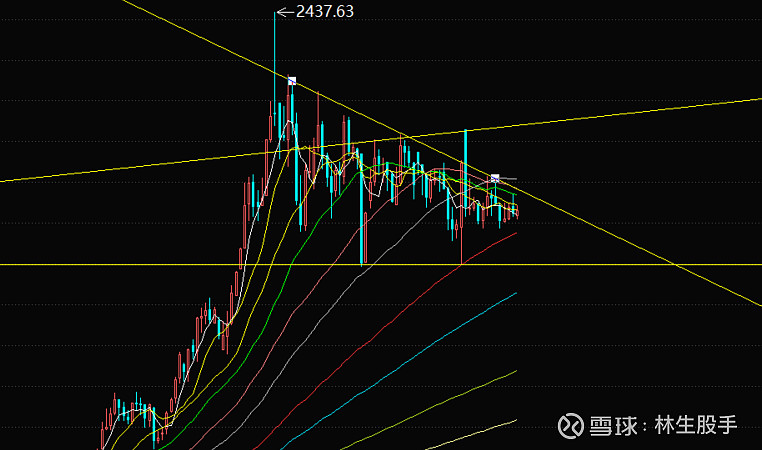
Task: Click the Xueqiu snowball logo icon
Action: coord(570,424)
